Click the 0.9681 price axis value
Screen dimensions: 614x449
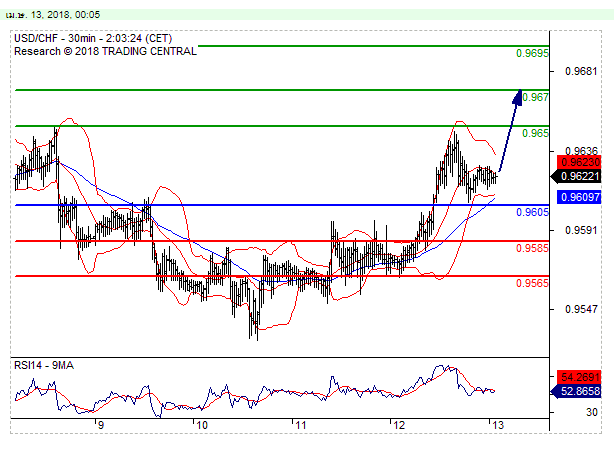click(x=581, y=71)
